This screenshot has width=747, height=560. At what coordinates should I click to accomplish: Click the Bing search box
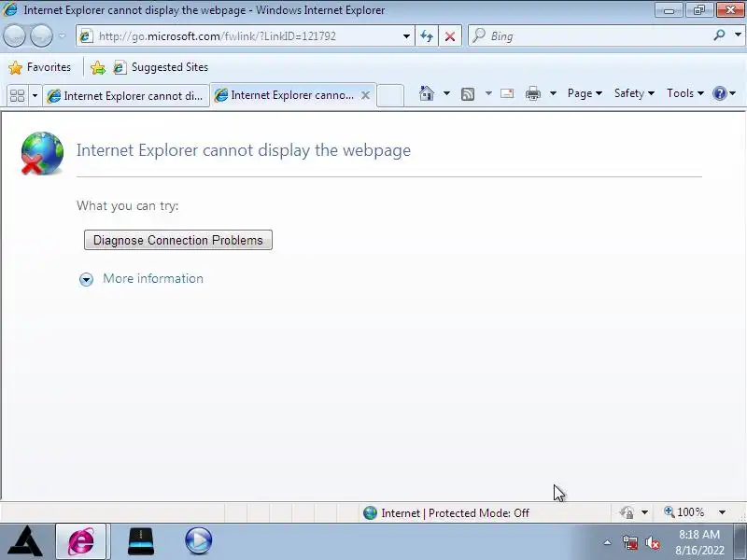(x=588, y=36)
